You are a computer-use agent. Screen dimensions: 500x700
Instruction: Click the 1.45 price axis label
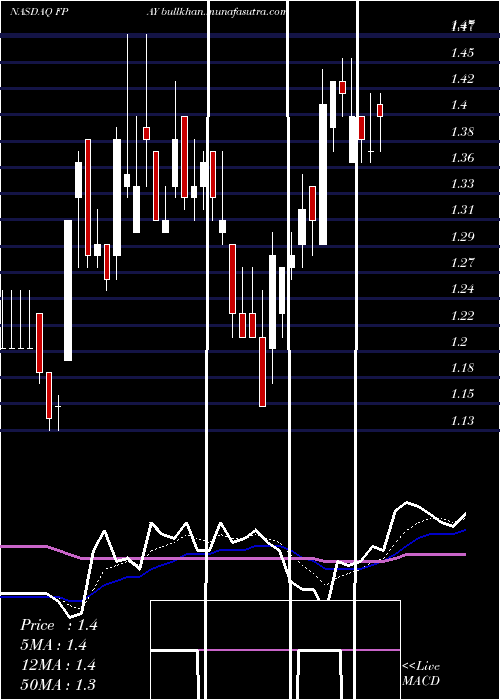click(x=462, y=53)
